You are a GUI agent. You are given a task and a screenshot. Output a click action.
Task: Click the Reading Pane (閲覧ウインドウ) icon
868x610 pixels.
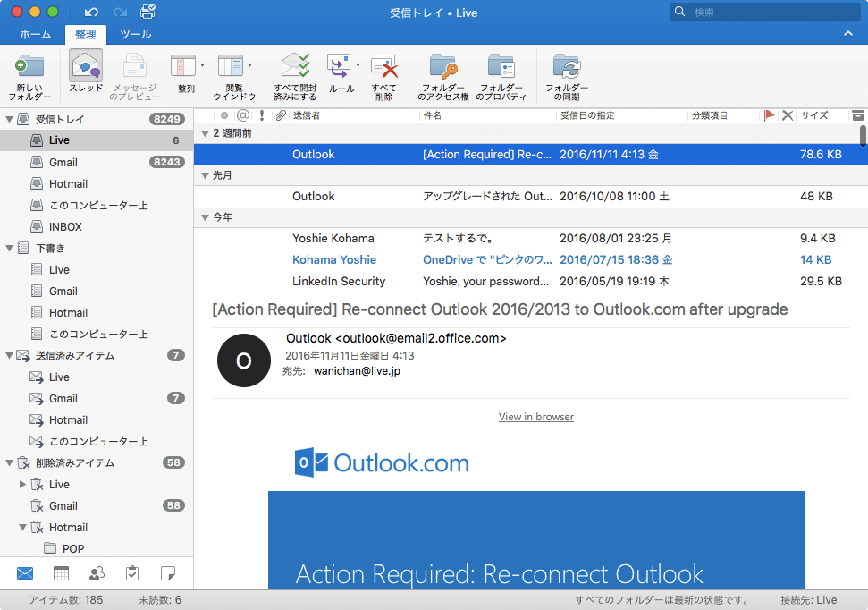[x=231, y=65]
